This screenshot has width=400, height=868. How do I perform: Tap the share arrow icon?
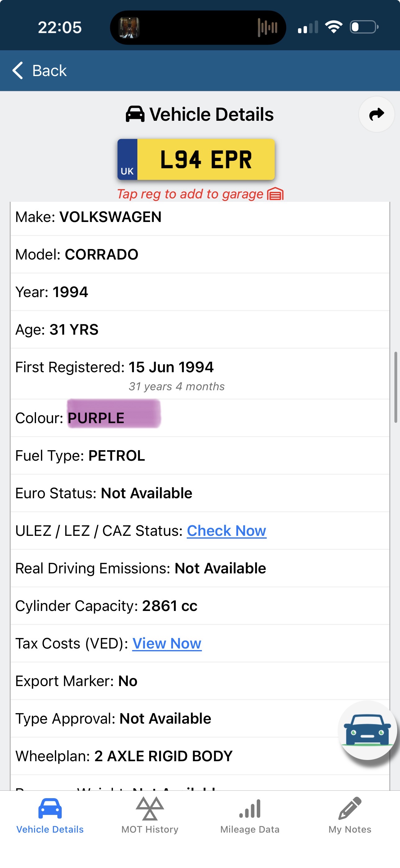click(376, 115)
